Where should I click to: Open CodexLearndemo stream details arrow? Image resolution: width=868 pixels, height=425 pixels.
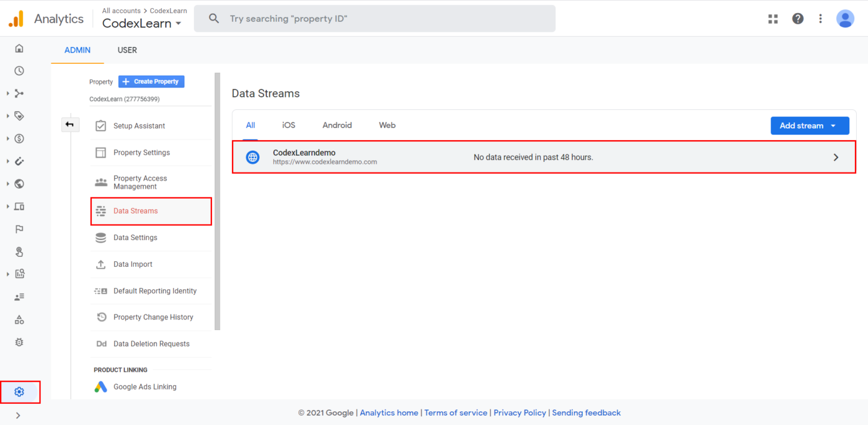click(x=836, y=158)
